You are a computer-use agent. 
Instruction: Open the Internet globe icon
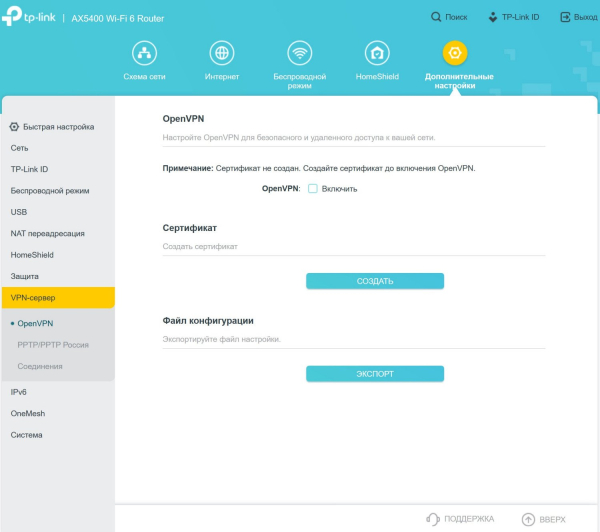(222, 53)
